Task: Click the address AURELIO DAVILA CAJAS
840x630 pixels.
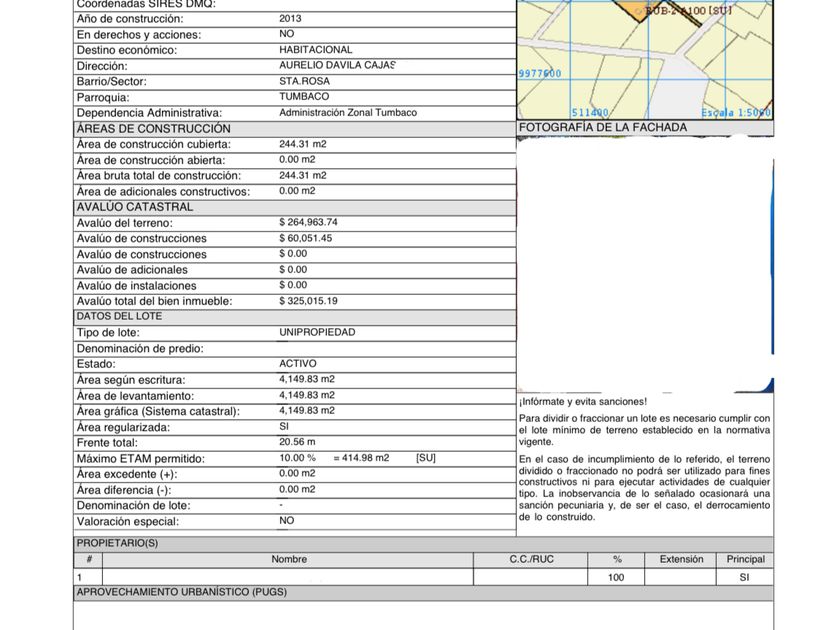Action: tap(337, 65)
